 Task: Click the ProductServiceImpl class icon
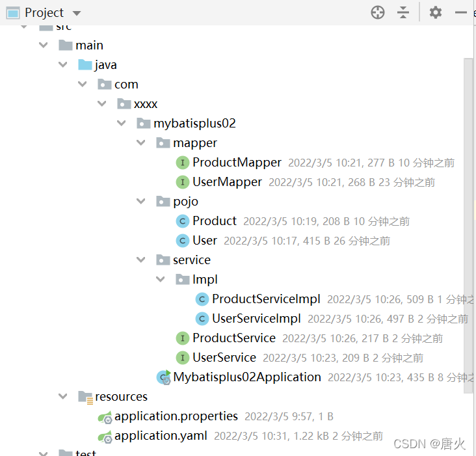tap(202, 299)
